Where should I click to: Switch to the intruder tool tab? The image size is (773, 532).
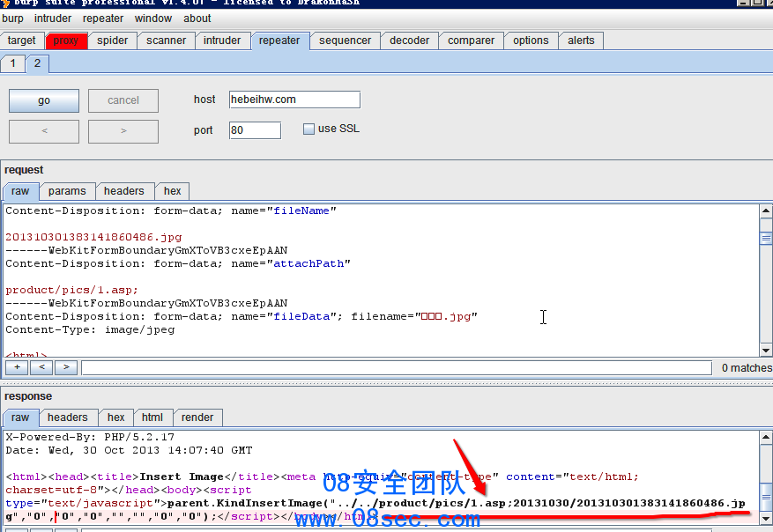pyautogui.click(x=222, y=41)
